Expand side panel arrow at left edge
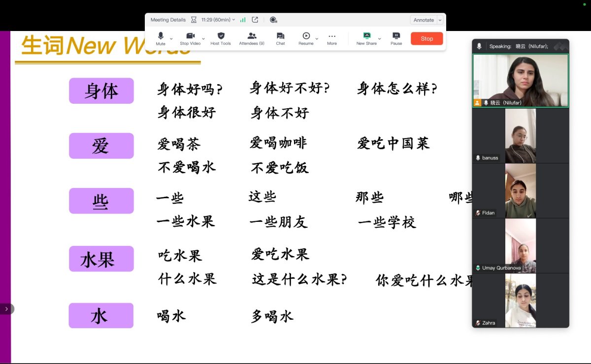This screenshot has width=591, height=364. [6, 309]
